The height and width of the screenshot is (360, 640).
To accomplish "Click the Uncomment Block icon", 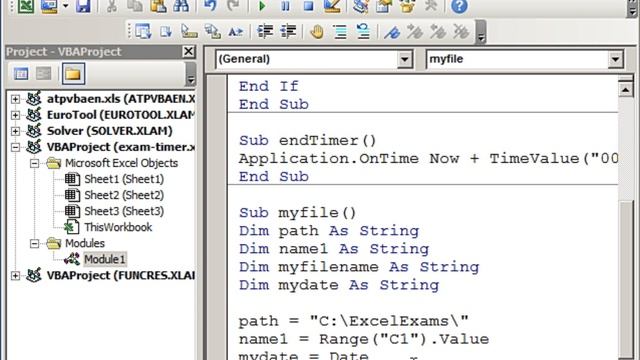I will [363, 31].
